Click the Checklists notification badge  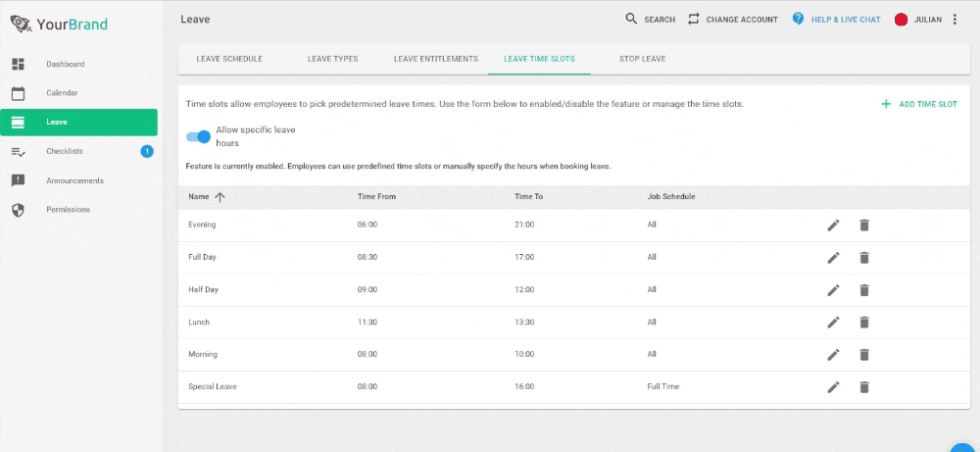point(147,151)
